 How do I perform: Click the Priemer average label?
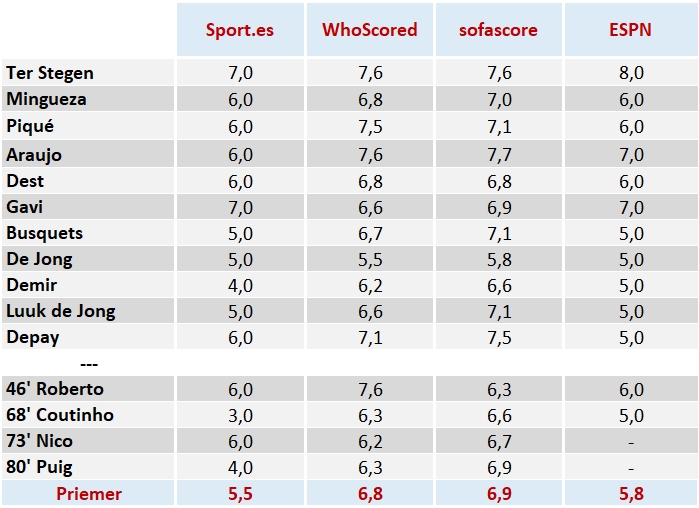pyautogui.click(x=89, y=494)
